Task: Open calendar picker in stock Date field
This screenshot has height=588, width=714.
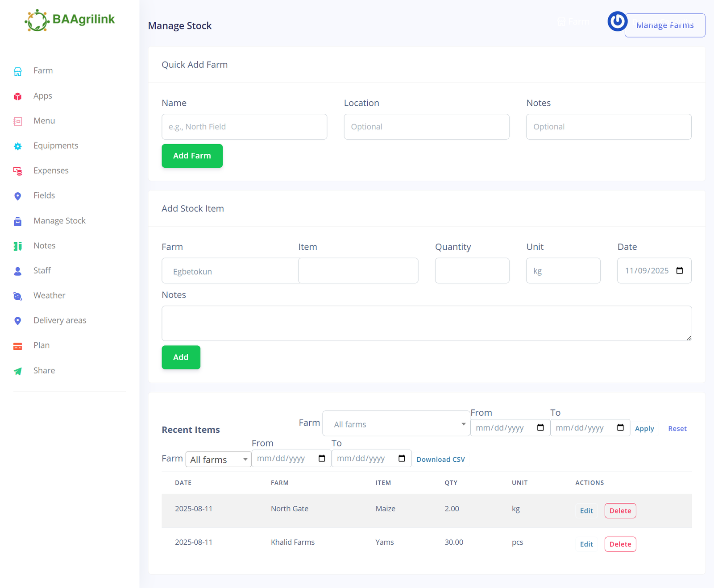Action: pos(679,271)
